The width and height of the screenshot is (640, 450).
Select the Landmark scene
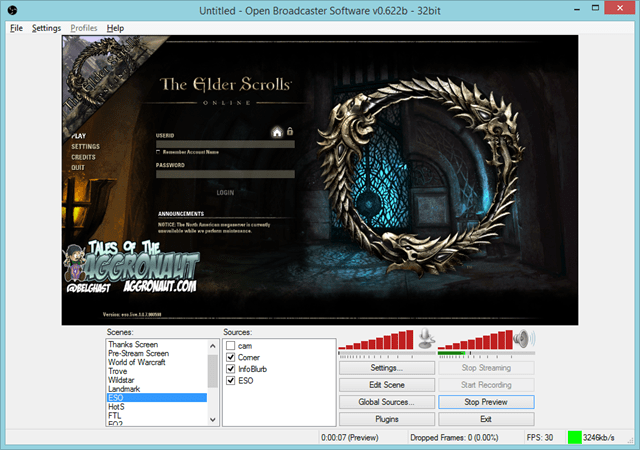157,389
